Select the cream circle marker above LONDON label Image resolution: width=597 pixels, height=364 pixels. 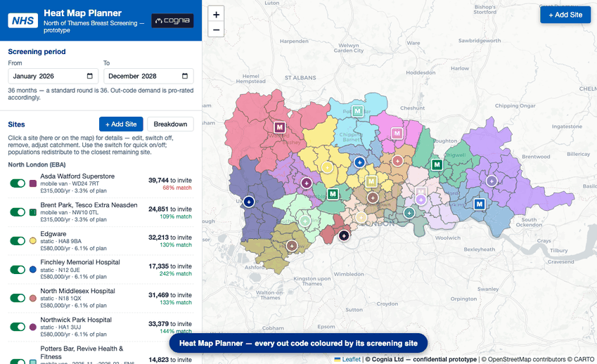pos(361,218)
